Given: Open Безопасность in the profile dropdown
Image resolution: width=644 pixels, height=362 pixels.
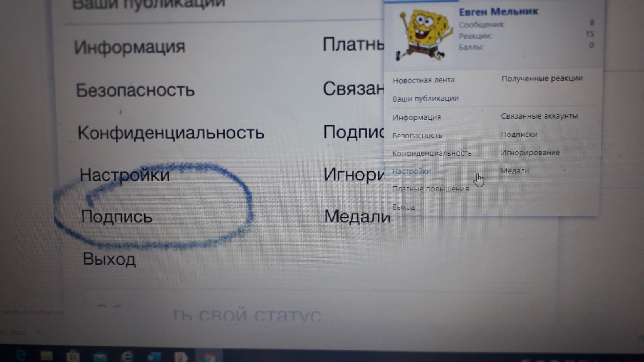Looking at the screenshot, I should [x=417, y=136].
